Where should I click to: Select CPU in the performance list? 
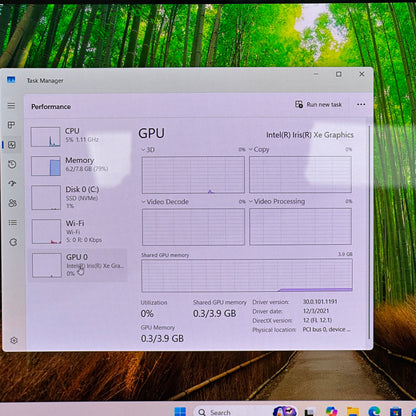click(x=78, y=137)
